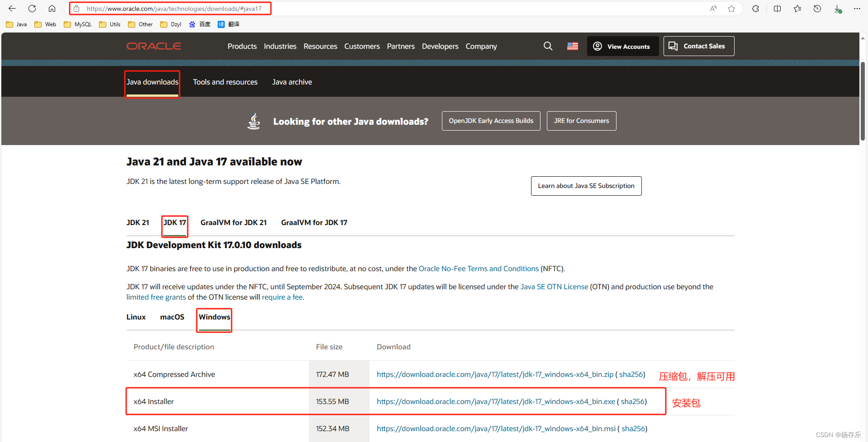Click JRE for Consumers button
This screenshot has height=442, width=868.
(582, 121)
